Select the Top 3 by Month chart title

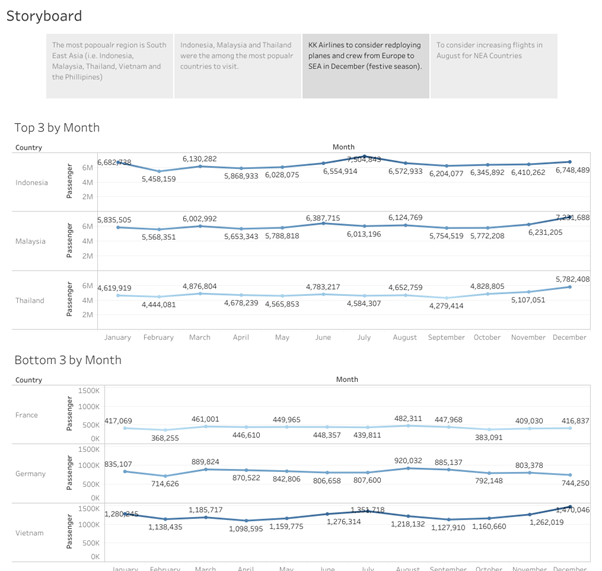[57, 127]
